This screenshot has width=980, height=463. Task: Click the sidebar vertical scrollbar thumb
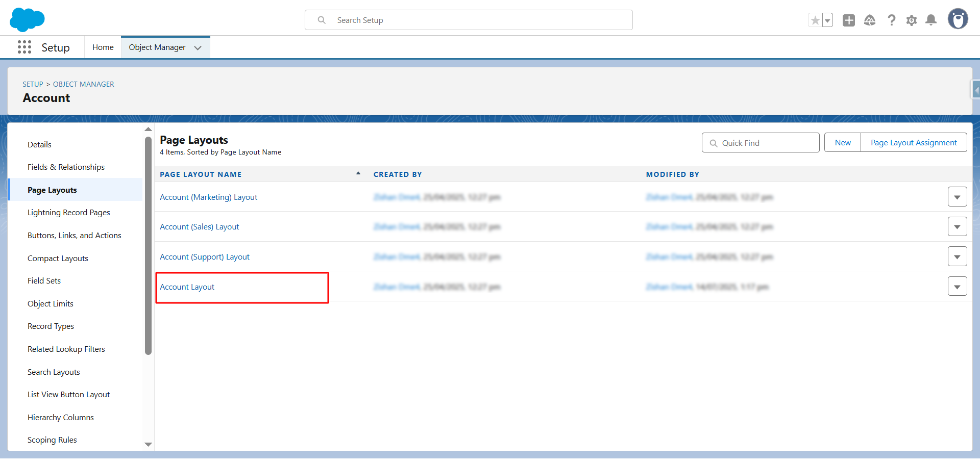click(x=148, y=245)
